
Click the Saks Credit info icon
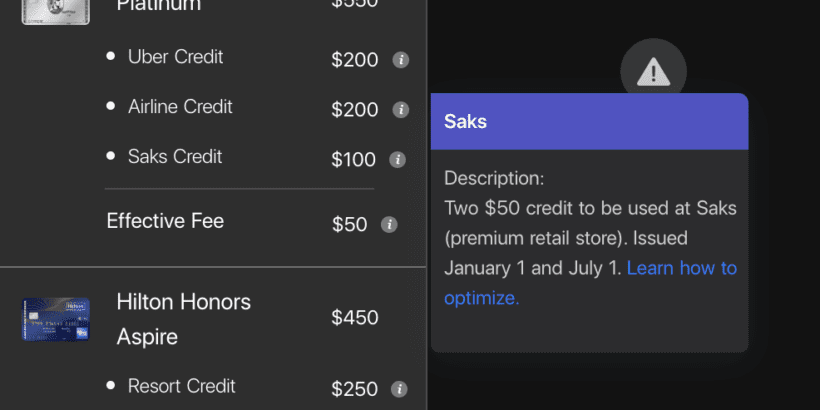click(x=397, y=160)
